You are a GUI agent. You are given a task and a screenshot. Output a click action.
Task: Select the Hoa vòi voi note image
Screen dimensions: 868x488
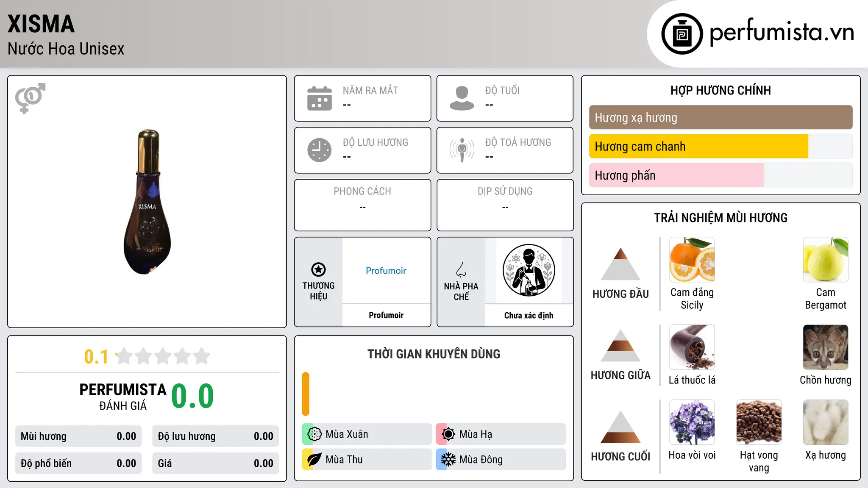click(x=692, y=422)
